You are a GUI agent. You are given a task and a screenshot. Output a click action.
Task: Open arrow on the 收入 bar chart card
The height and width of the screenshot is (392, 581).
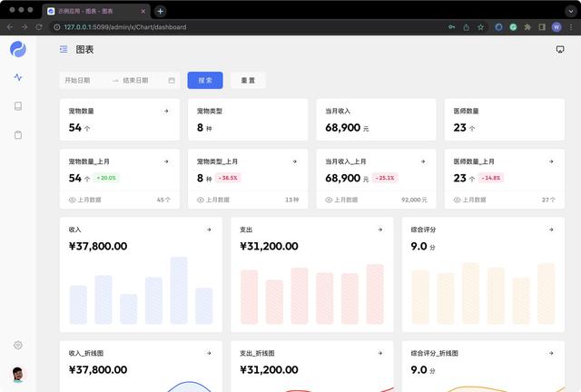[209, 230]
